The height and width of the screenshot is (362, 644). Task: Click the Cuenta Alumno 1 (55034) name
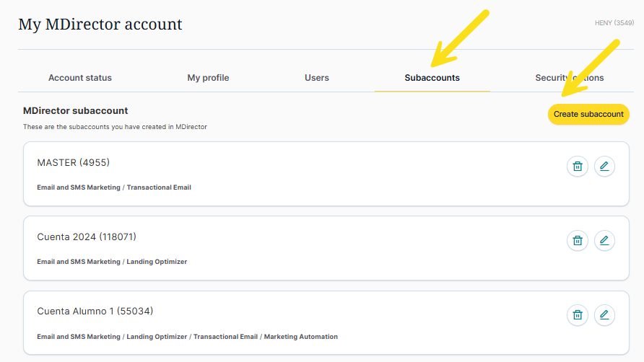coord(95,312)
